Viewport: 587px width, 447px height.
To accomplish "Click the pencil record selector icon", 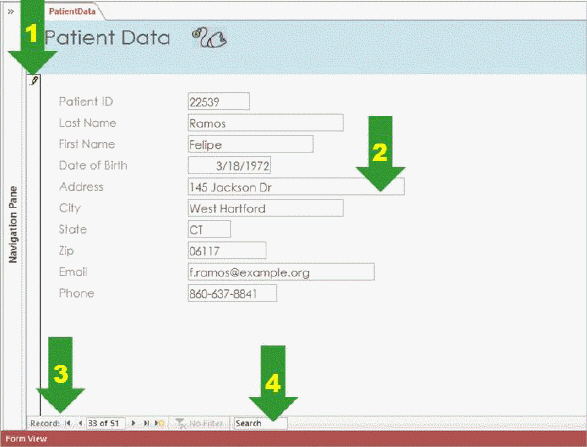I will pyautogui.click(x=34, y=80).
